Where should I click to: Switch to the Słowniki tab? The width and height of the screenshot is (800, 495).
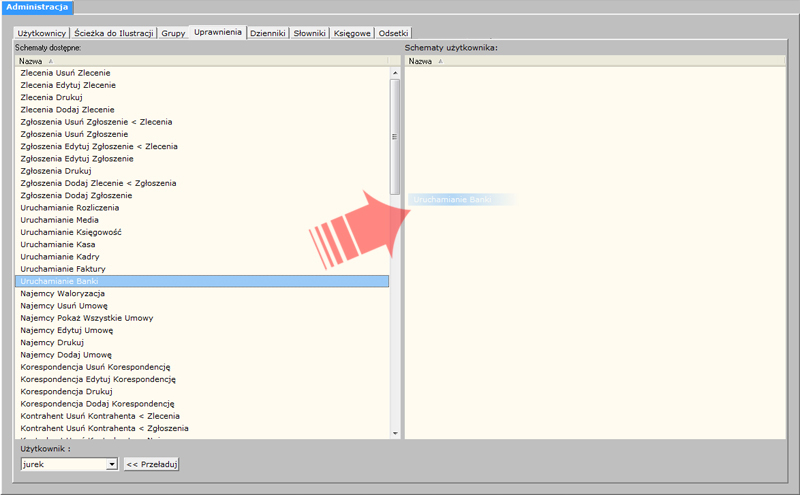click(x=309, y=33)
